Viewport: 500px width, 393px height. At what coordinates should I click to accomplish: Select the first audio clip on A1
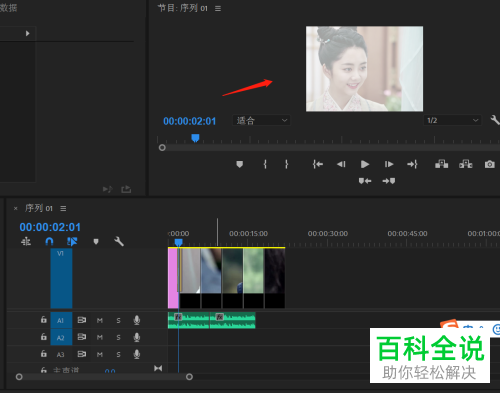click(188, 320)
